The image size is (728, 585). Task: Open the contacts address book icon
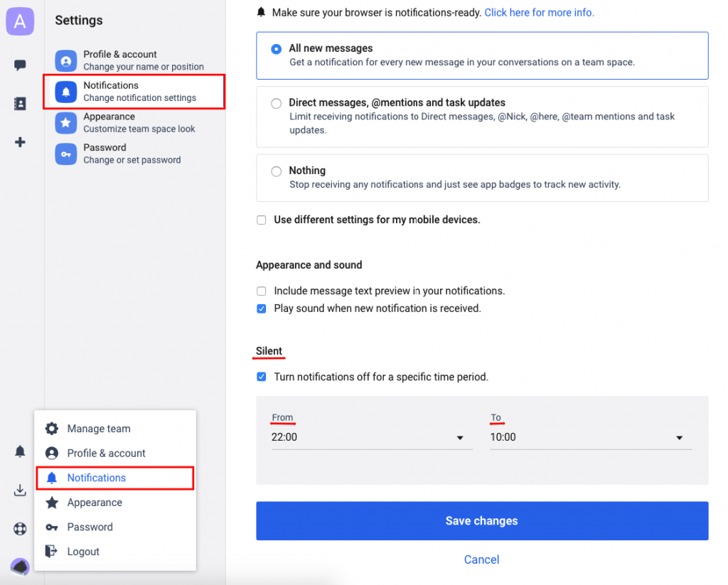coord(20,103)
